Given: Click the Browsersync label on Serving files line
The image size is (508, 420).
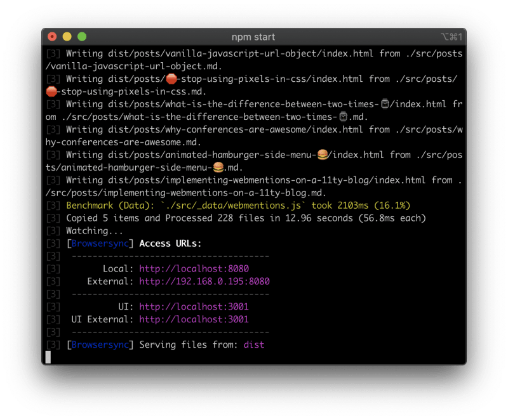Looking at the screenshot, I should pos(100,345).
